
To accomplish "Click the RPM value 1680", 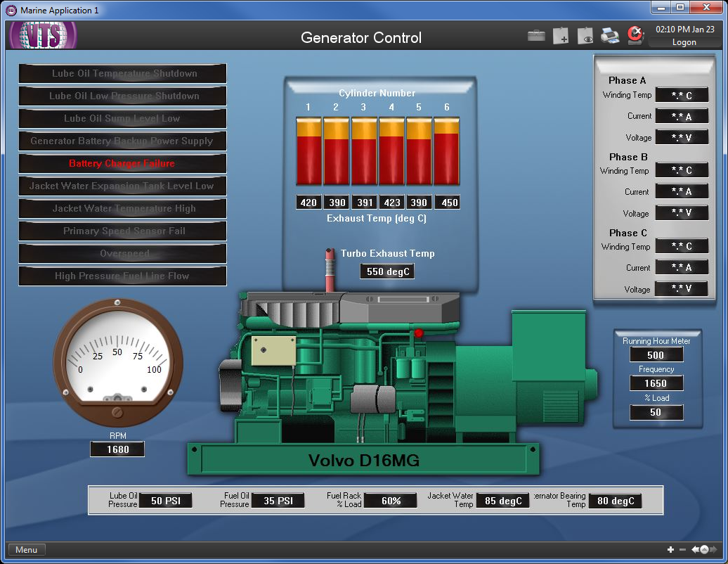I will pyautogui.click(x=117, y=449).
